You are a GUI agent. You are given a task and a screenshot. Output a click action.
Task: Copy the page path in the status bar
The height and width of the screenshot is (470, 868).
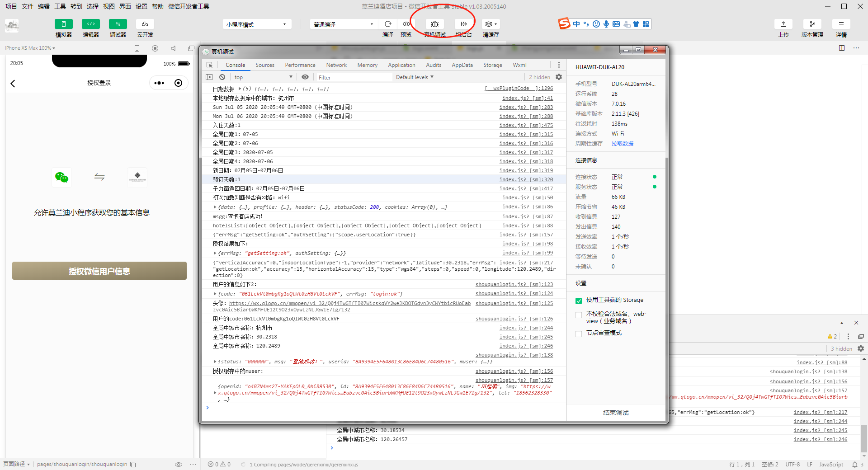(133, 465)
